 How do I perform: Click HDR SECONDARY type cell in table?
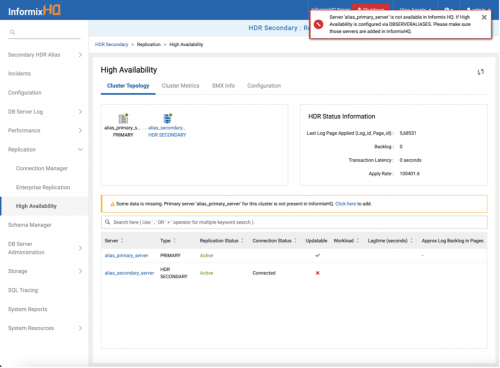click(x=174, y=273)
